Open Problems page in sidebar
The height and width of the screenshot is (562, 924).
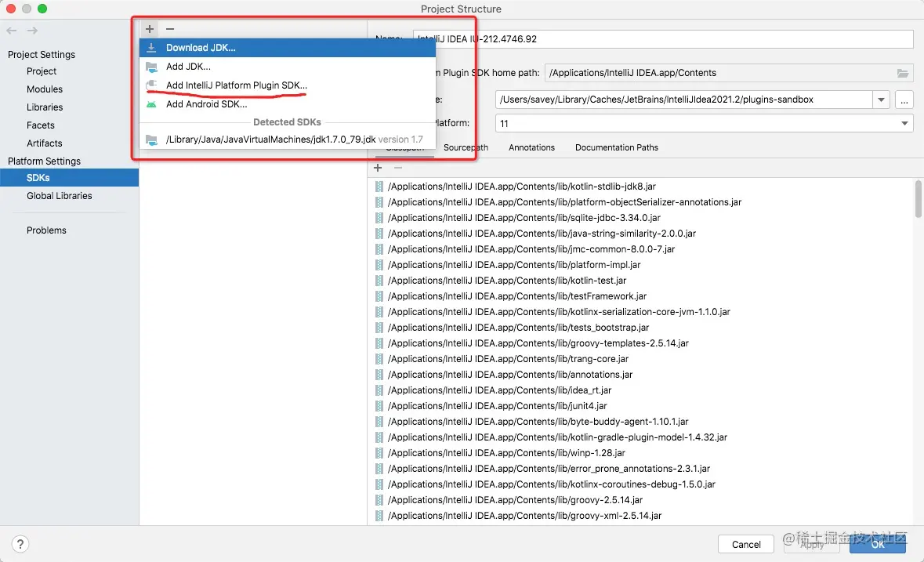coord(46,230)
